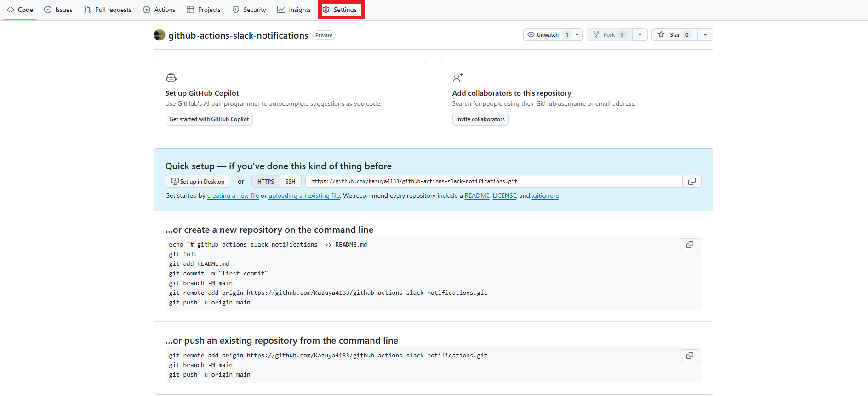Go to the Actions tab
Screen dimensions: 868x396
coord(160,10)
